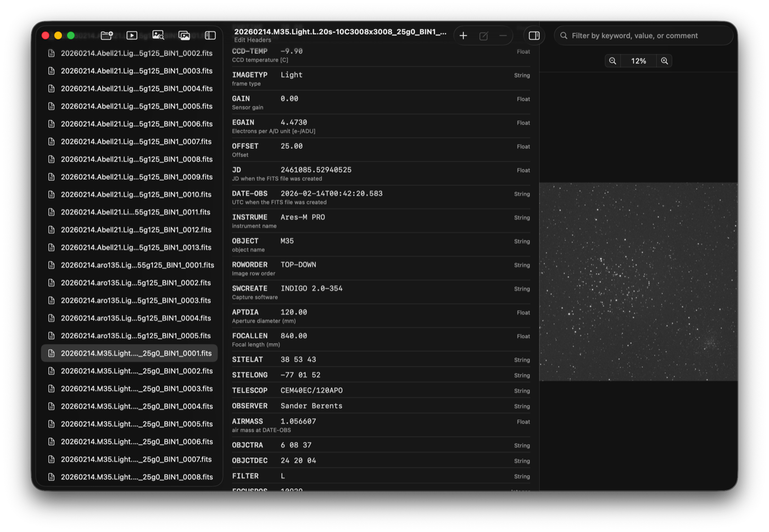Click the play slideshow icon in toolbar

coord(132,35)
